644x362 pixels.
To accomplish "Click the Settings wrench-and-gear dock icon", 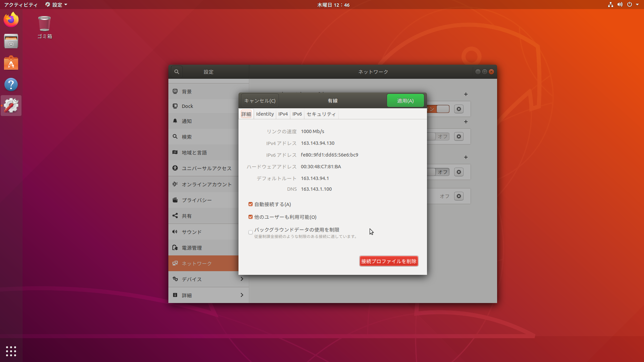I will 11,106.
